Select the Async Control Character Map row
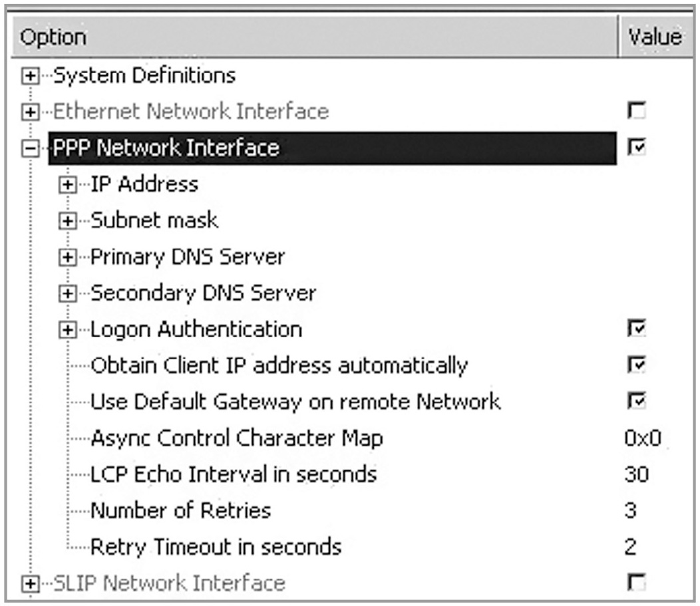The height and width of the screenshot is (606, 700). tap(236, 438)
